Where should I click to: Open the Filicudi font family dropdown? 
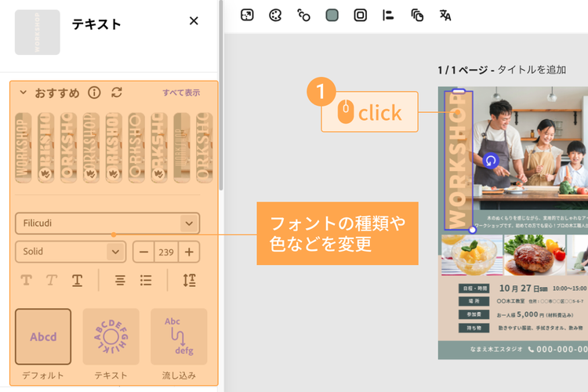tap(107, 223)
